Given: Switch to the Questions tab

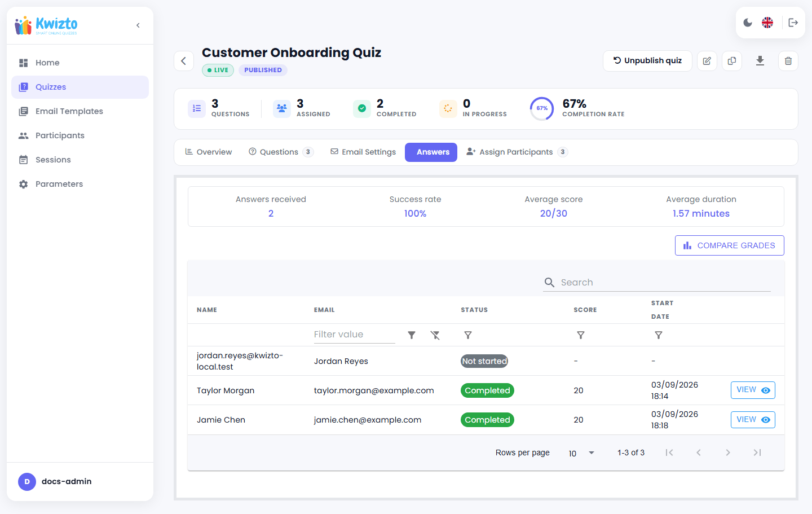Looking at the screenshot, I should tap(281, 152).
